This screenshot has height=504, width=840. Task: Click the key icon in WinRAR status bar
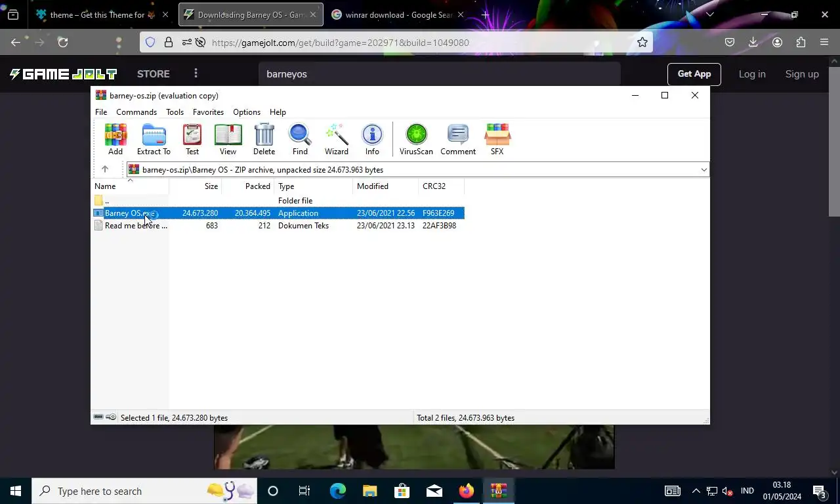point(111,417)
